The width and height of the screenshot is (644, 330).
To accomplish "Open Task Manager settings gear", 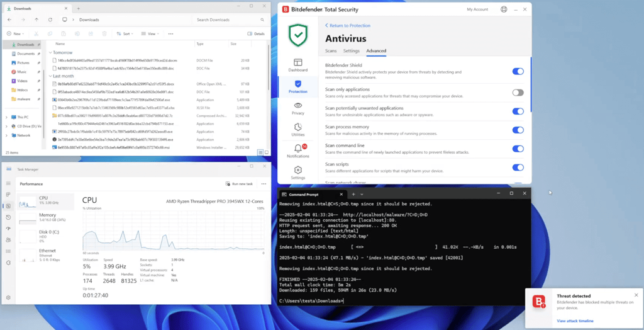I will click(x=8, y=297).
